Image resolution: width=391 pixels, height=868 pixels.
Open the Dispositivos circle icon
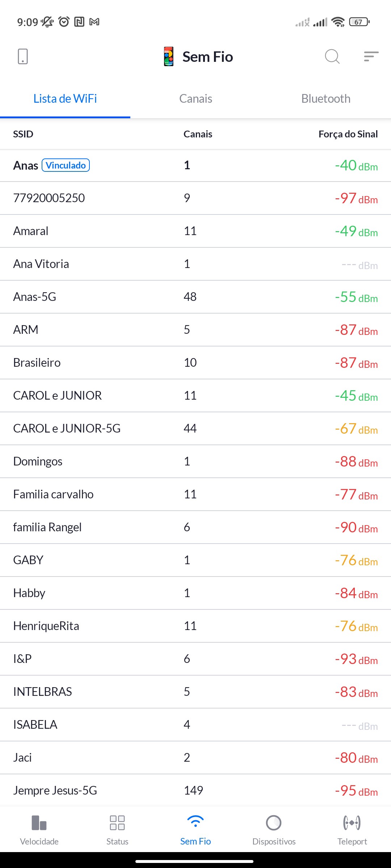[x=274, y=823]
